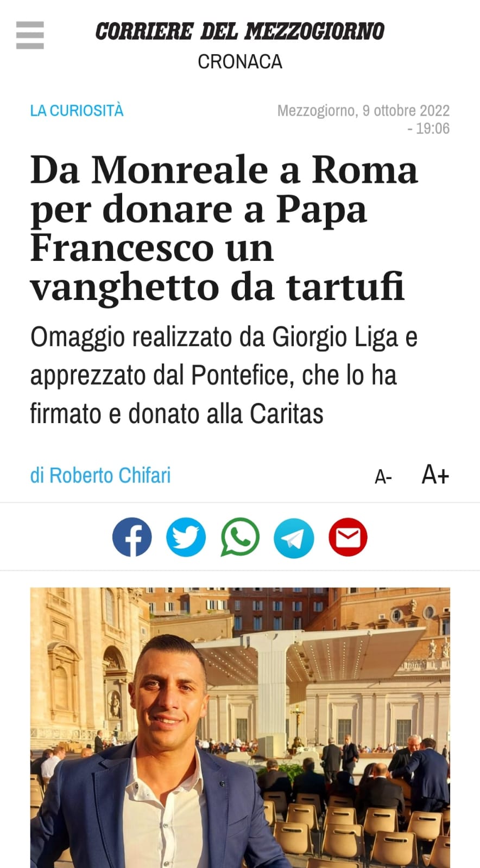Go to Corriere del Mezzogiorno homepage logo
The image size is (480, 868).
pos(240,31)
